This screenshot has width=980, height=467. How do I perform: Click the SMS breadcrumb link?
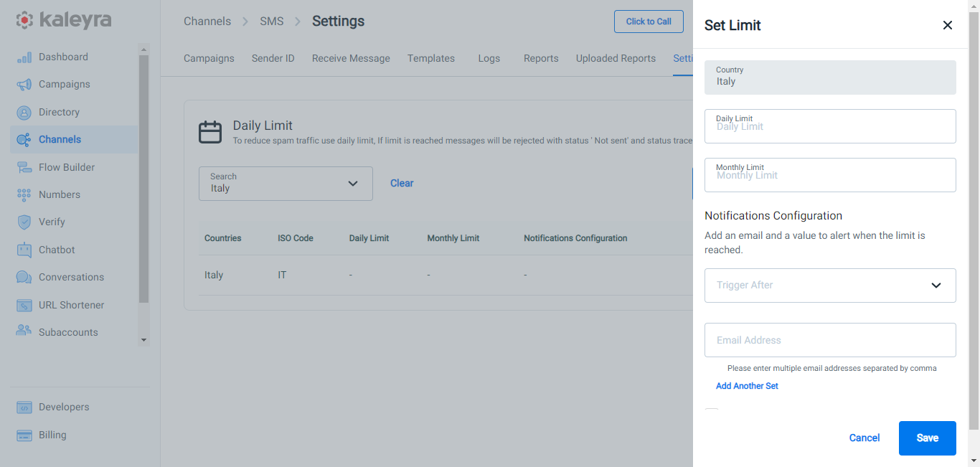[272, 22]
